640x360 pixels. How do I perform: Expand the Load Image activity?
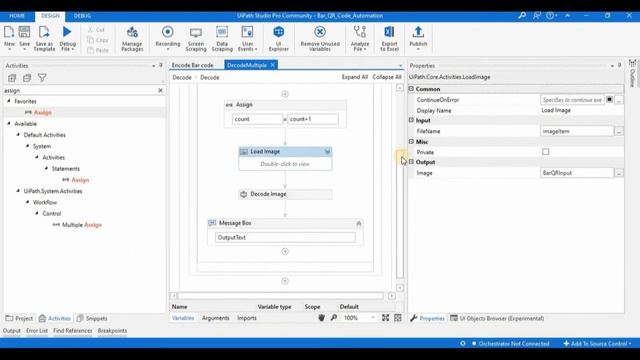[327, 152]
